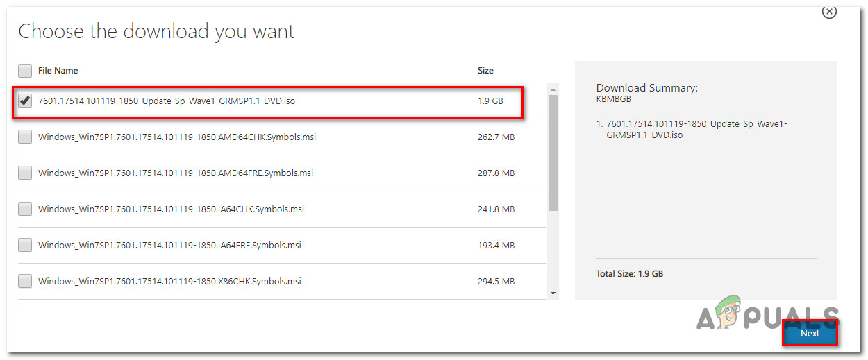This screenshot has width=868, height=360.
Task: Select the X86CHK.Symbols.msi file name
Action: pyautogui.click(x=169, y=281)
